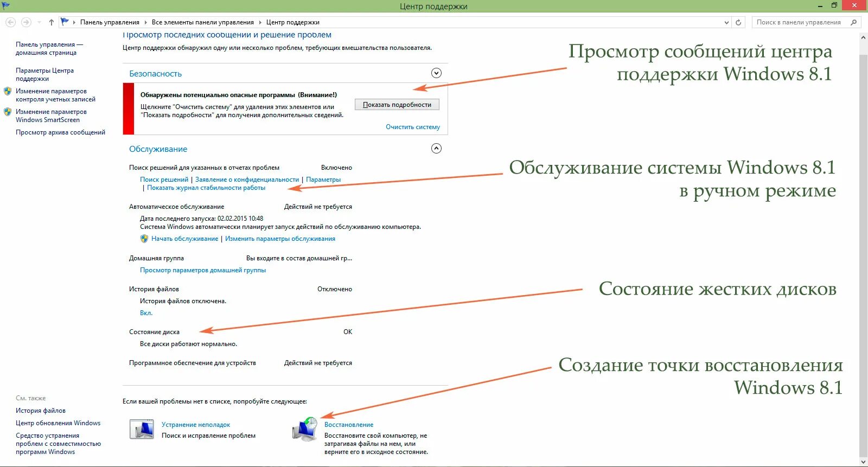Open 'Восстановление' link
Screen dimensions: 868x467
point(349,425)
